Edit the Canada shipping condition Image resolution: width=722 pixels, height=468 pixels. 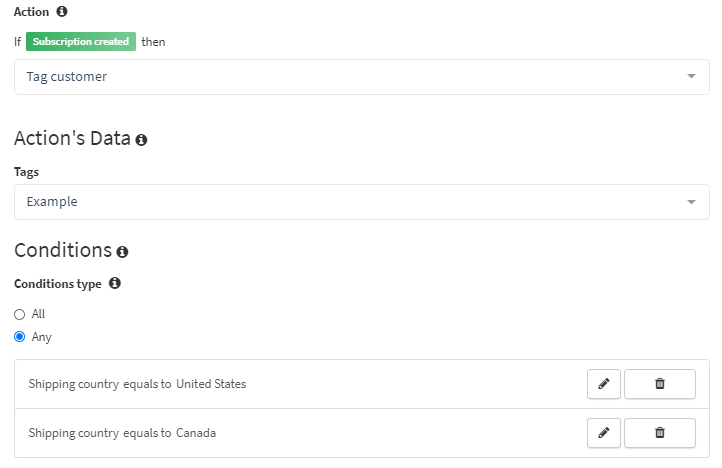(604, 433)
